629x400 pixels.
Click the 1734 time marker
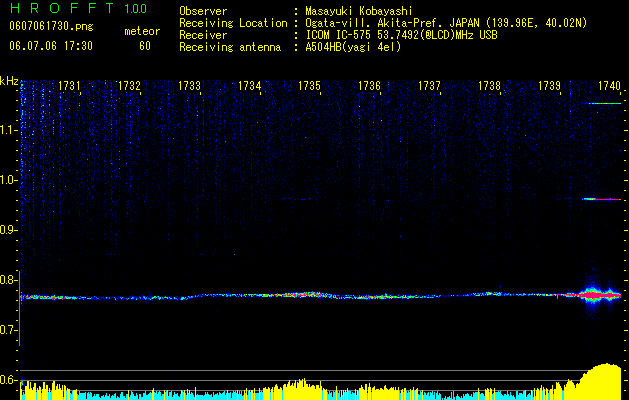pos(250,86)
